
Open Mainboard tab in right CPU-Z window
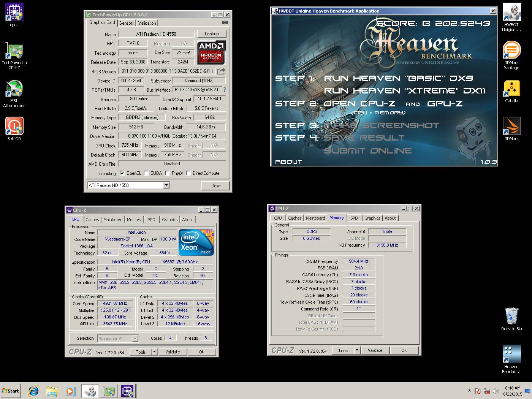[x=315, y=218]
